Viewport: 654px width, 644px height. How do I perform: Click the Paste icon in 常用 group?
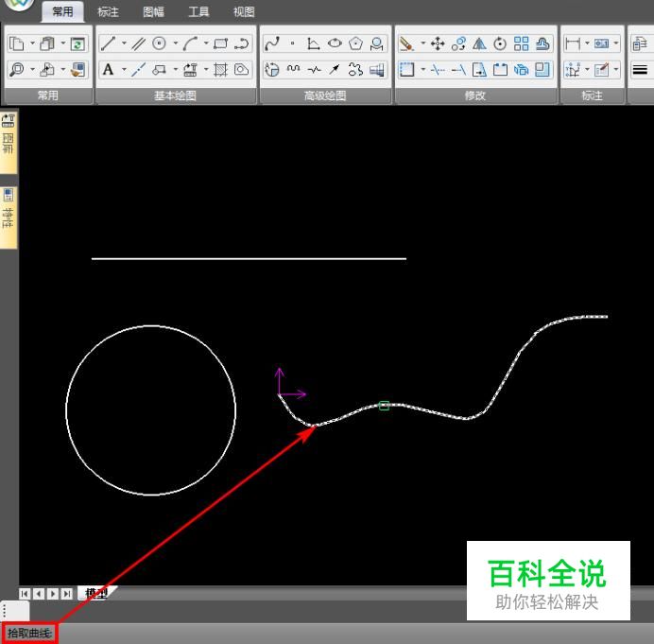[x=47, y=44]
